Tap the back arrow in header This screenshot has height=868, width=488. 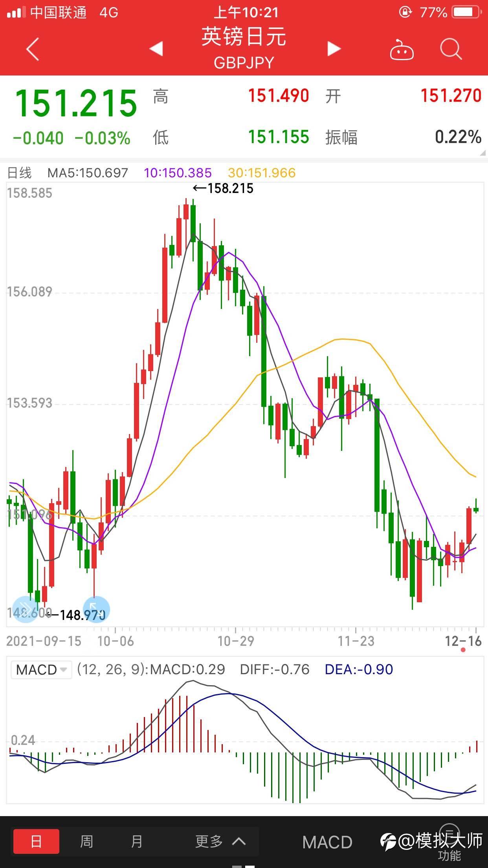tap(33, 49)
